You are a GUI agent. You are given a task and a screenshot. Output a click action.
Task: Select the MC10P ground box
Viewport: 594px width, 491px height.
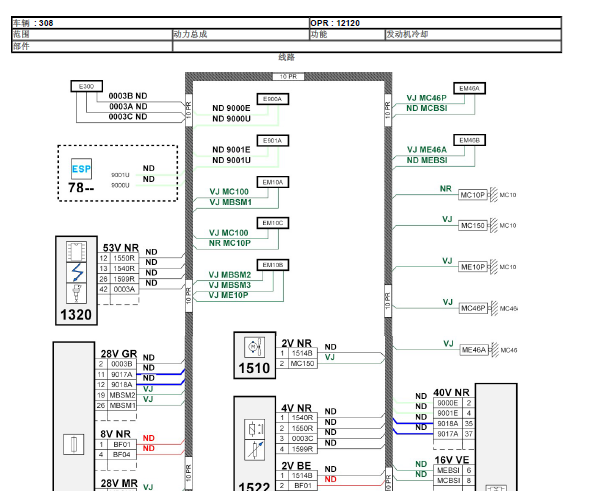473,195
